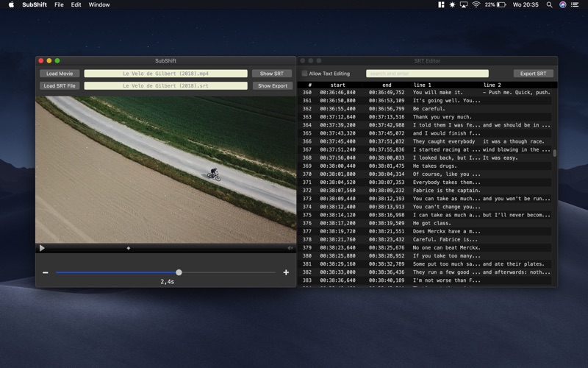Click the Siri icon in menu bar
The height and width of the screenshot is (368, 588).
coord(562,4)
